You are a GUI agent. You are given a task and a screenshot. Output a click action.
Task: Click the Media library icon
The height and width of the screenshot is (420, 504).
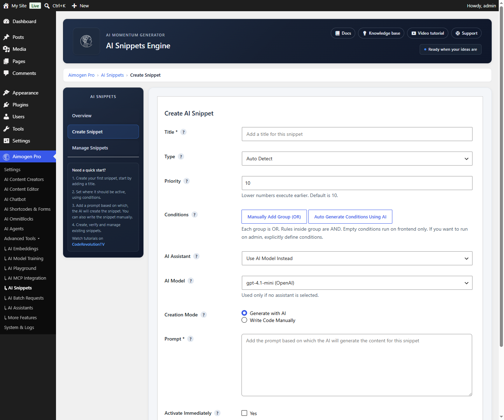pos(6,49)
